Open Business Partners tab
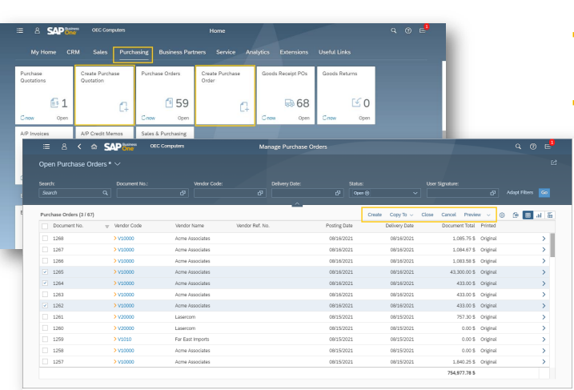This screenshot has width=574, height=390. [x=182, y=52]
